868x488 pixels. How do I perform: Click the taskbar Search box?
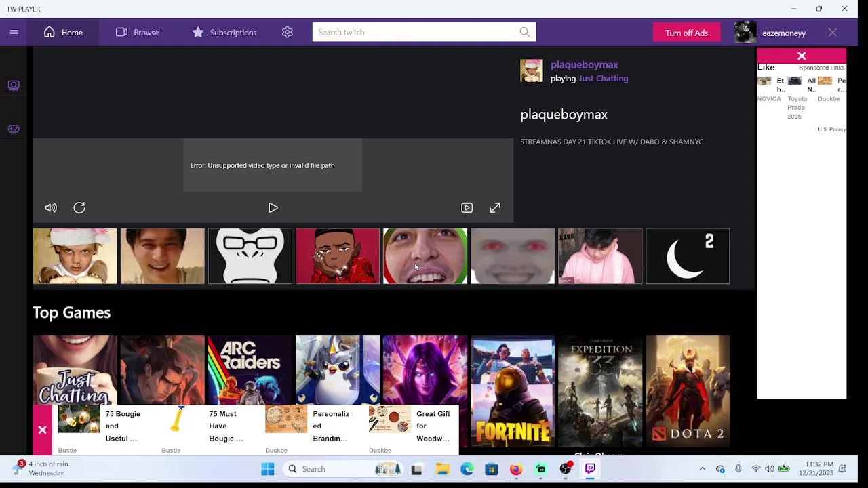click(344, 469)
